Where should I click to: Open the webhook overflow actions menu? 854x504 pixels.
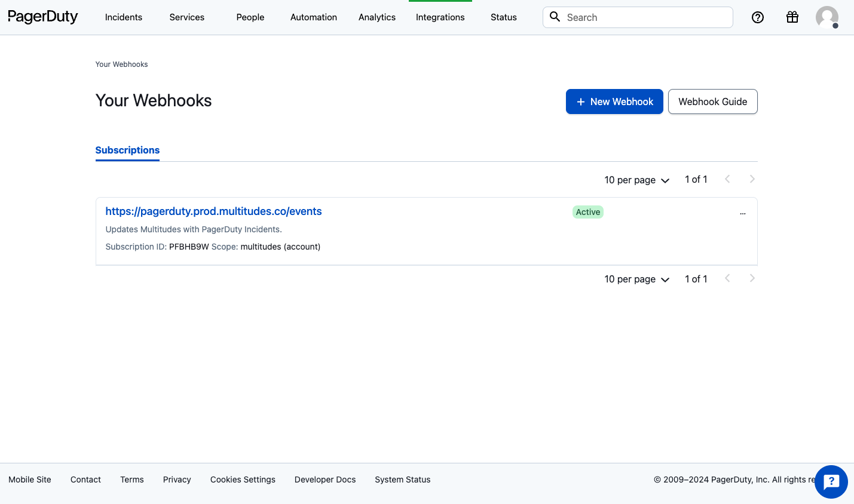tap(742, 213)
